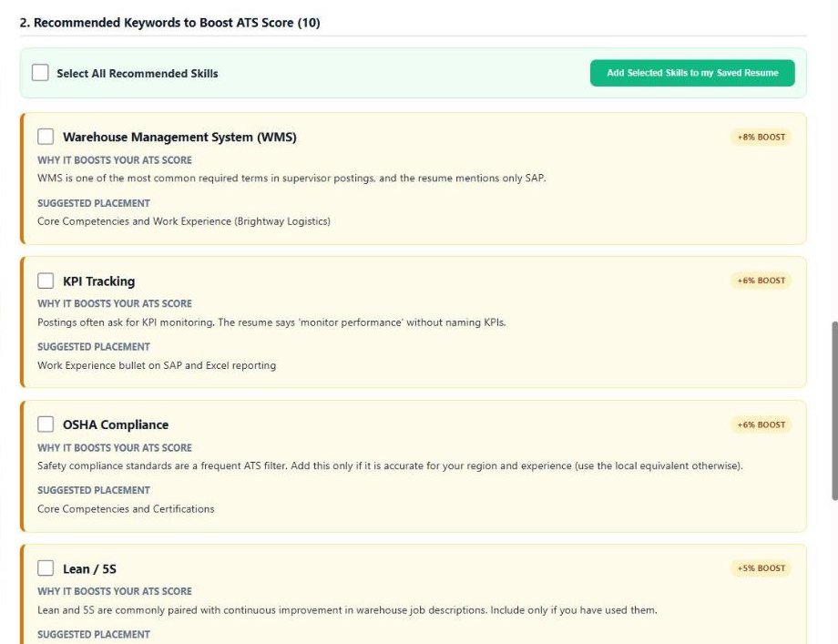Image resolution: width=838 pixels, height=644 pixels.
Task: Click the sentence about Lean and 5S
Action: [x=347, y=609]
